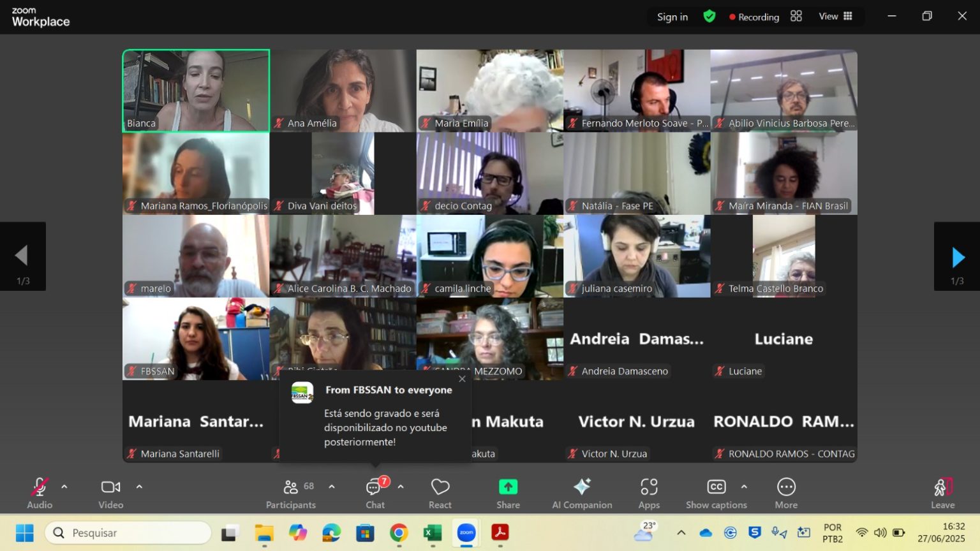This screenshot has width=980, height=551.
Task: Toggle Show captions
Action: point(716,492)
